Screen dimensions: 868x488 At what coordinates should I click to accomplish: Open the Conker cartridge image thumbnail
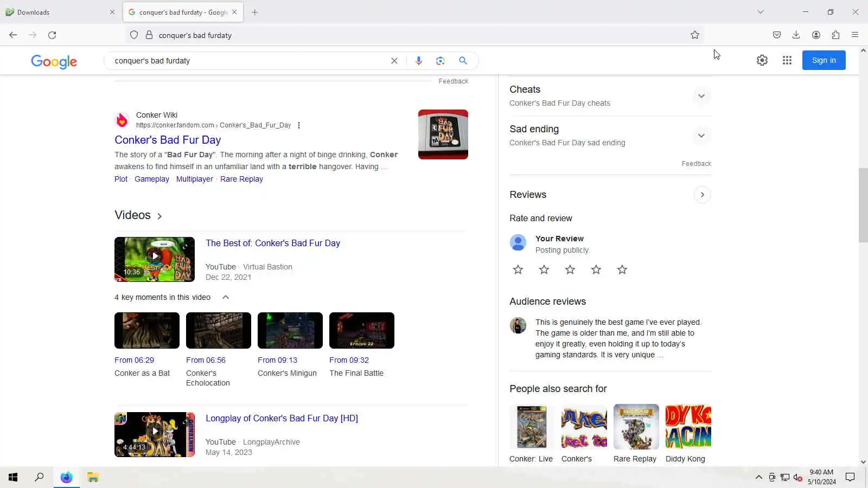click(x=443, y=134)
